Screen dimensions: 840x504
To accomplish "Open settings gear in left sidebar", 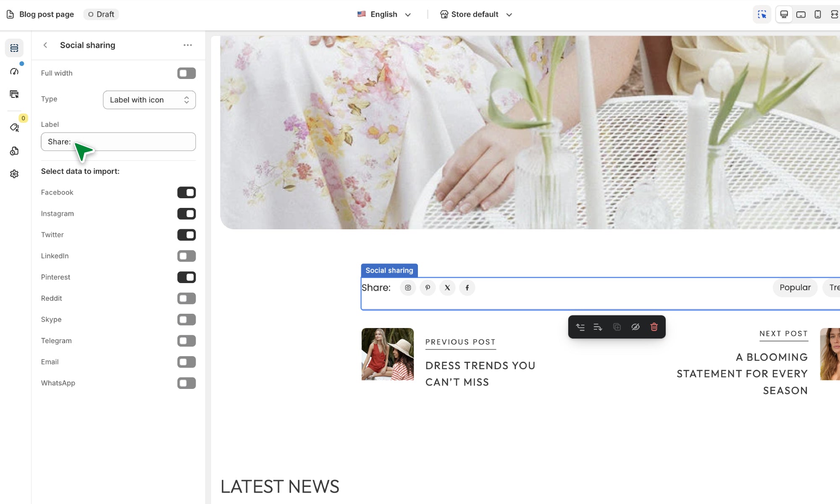I will [x=14, y=174].
